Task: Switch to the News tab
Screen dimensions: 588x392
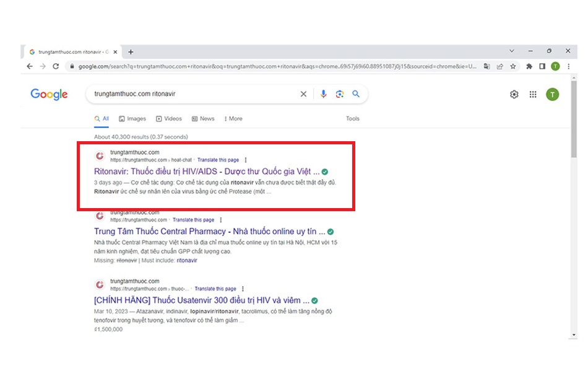Action: point(203,118)
